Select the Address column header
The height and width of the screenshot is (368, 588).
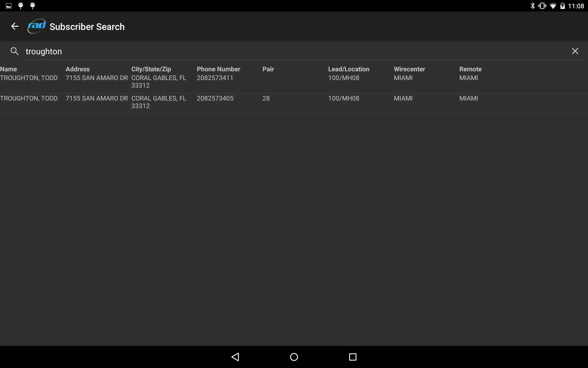coord(77,69)
